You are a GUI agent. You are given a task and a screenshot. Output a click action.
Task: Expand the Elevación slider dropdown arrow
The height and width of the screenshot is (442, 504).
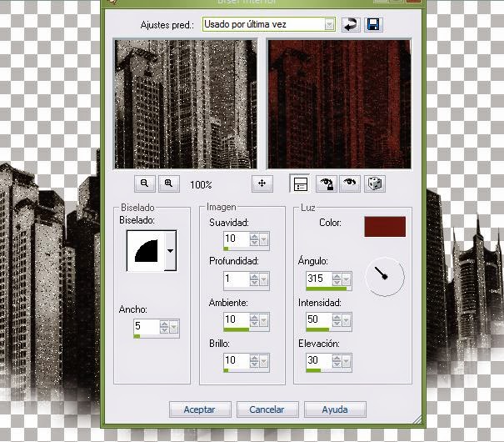point(347,362)
